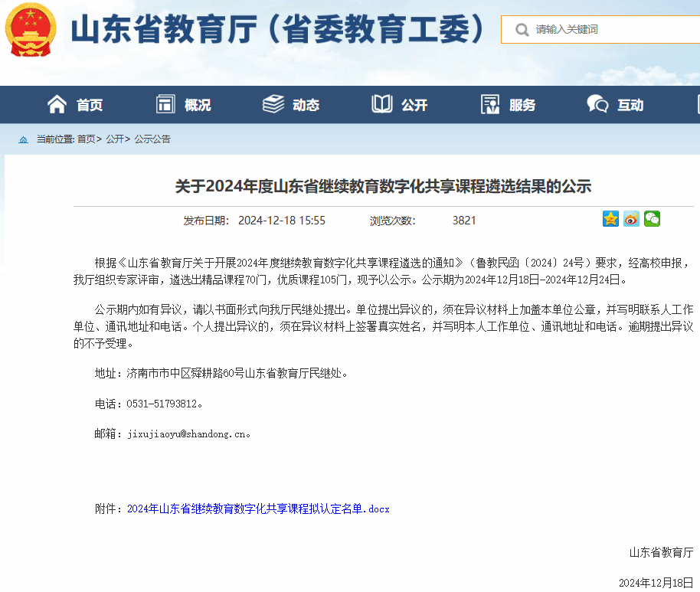Open the 服务 navigation menu item
This screenshot has height=592, width=700.
coord(522,105)
